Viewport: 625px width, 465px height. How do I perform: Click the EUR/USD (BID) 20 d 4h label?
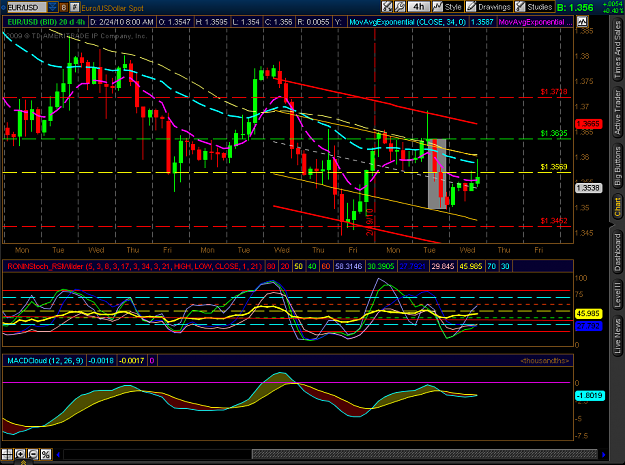[x=46, y=22]
